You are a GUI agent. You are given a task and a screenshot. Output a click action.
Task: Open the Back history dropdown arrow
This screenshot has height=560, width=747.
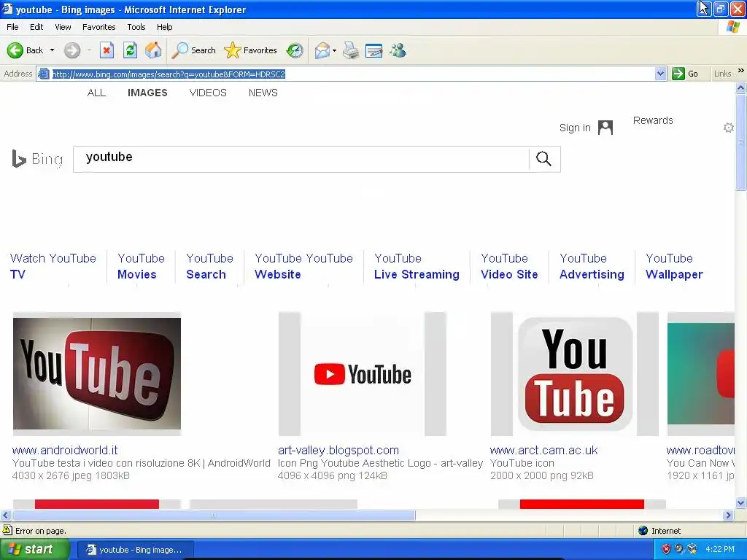click(52, 50)
